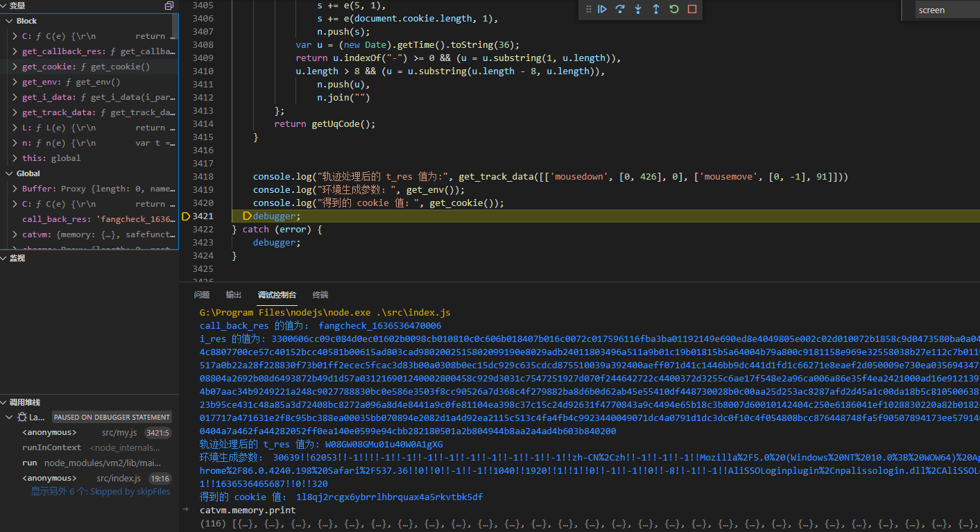Click the PAUSED ON DEBUGGER STATEMENT badge
The image size is (980, 532).
coord(112,417)
